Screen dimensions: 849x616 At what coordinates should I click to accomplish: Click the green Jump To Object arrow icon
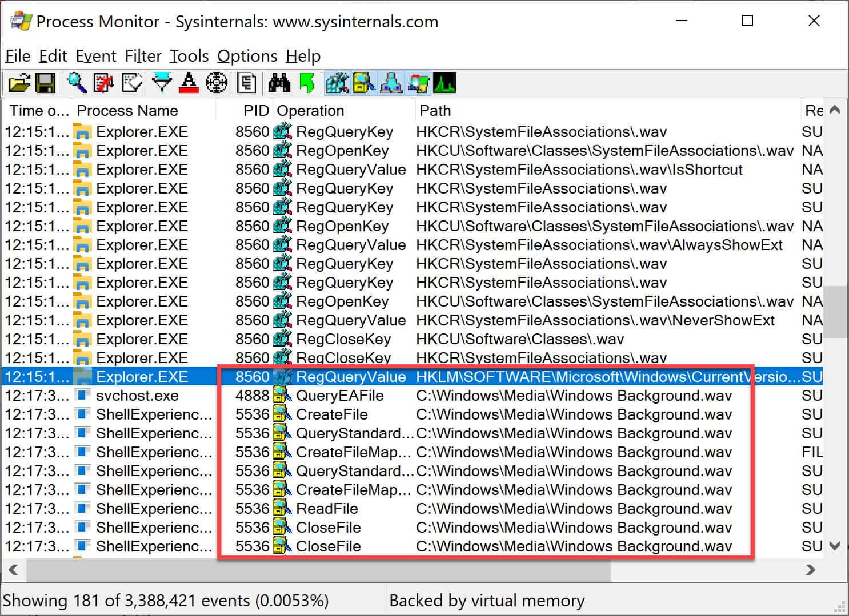307,83
